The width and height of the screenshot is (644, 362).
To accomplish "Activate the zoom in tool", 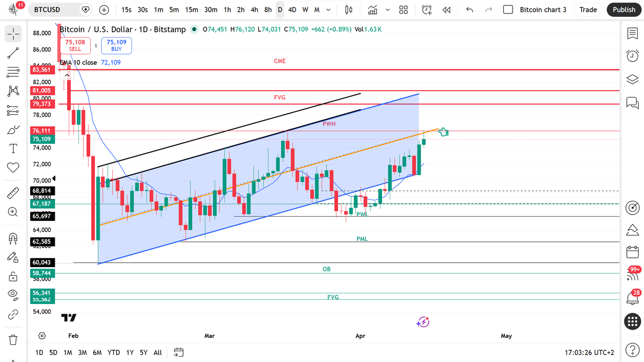I will [13, 211].
